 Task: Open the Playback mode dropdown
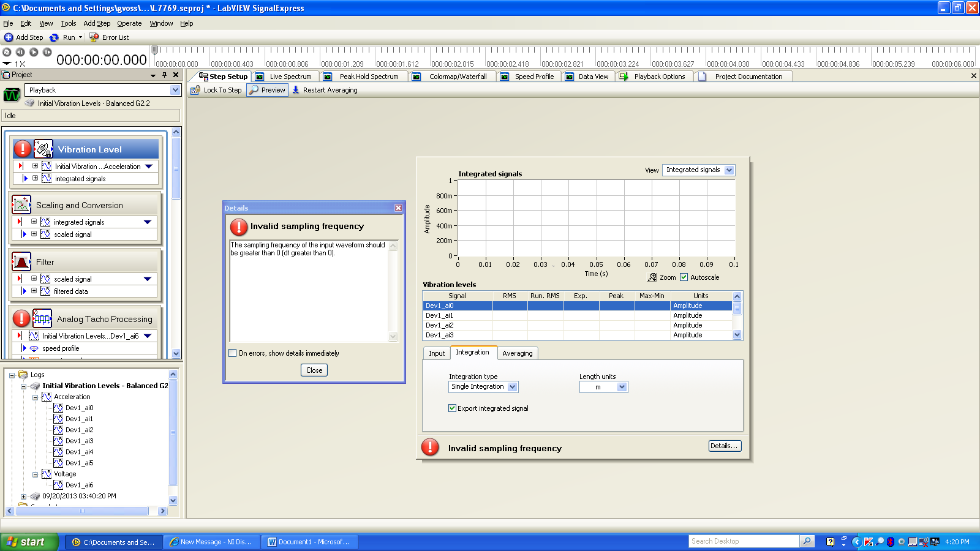tap(175, 90)
